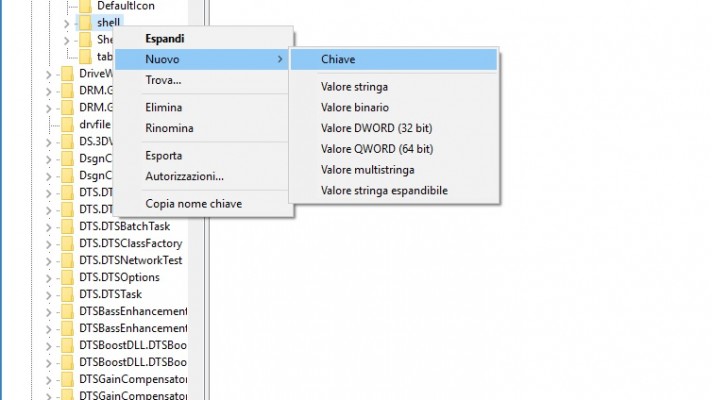Click the DS.3DV key folder icon

click(x=67, y=142)
